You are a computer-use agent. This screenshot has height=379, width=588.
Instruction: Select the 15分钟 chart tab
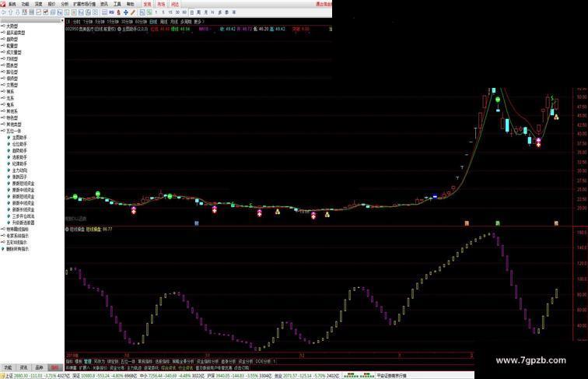pyautogui.click(x=113, y=22)
